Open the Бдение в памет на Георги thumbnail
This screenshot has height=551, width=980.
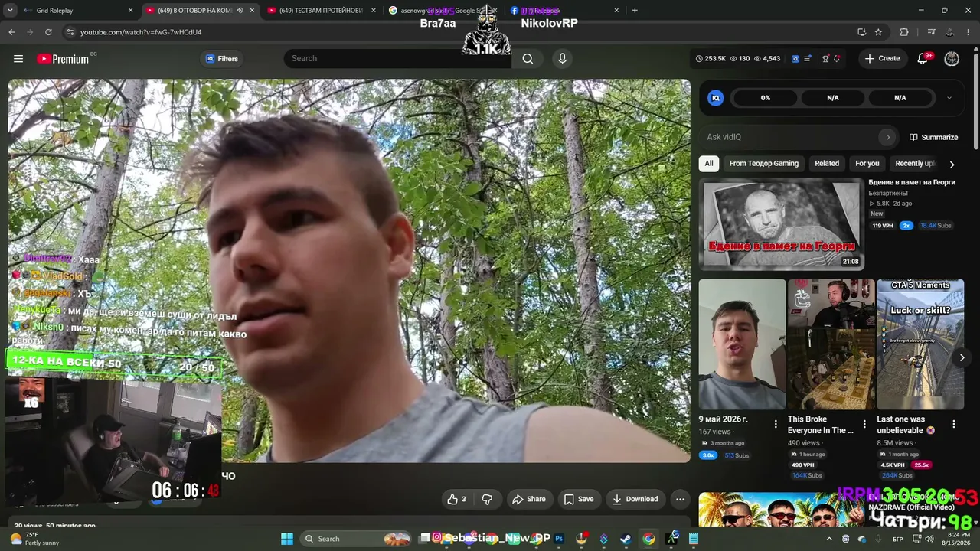coord(782,224)
